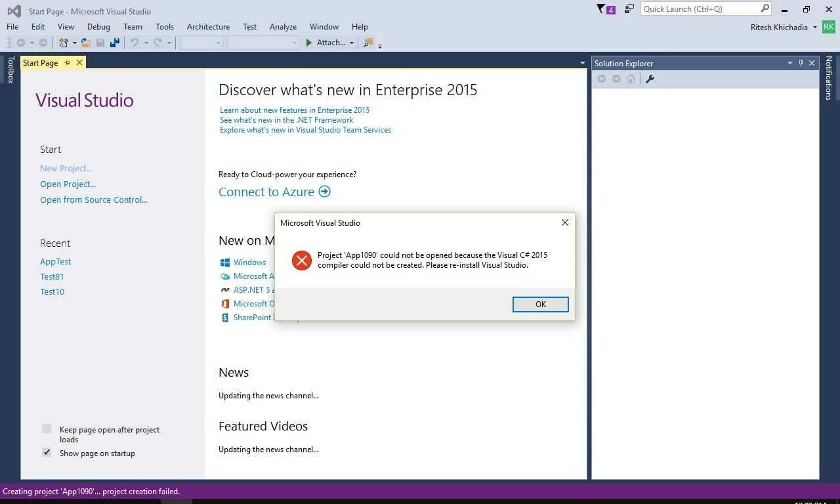The image size is (840, 504).
Task: Click the Solution Explorer Properties wrench icon
Action: pyautogui.click(x=650, y=79)
